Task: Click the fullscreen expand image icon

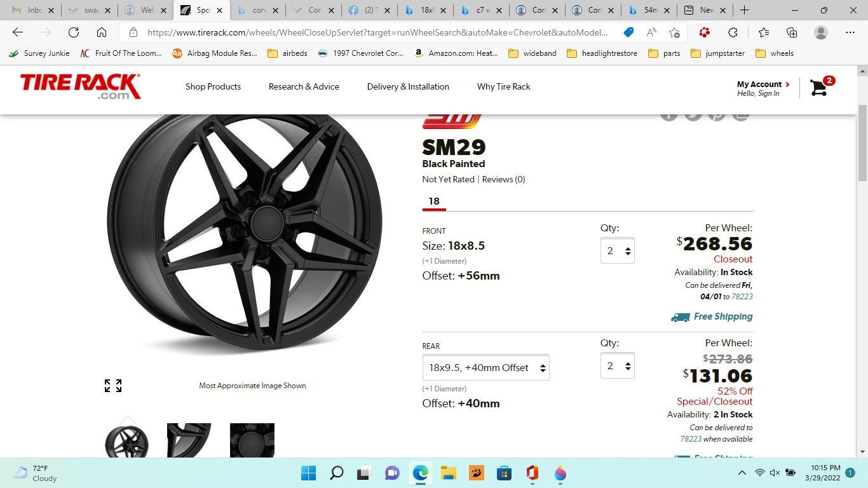Action: pos(113,386)
